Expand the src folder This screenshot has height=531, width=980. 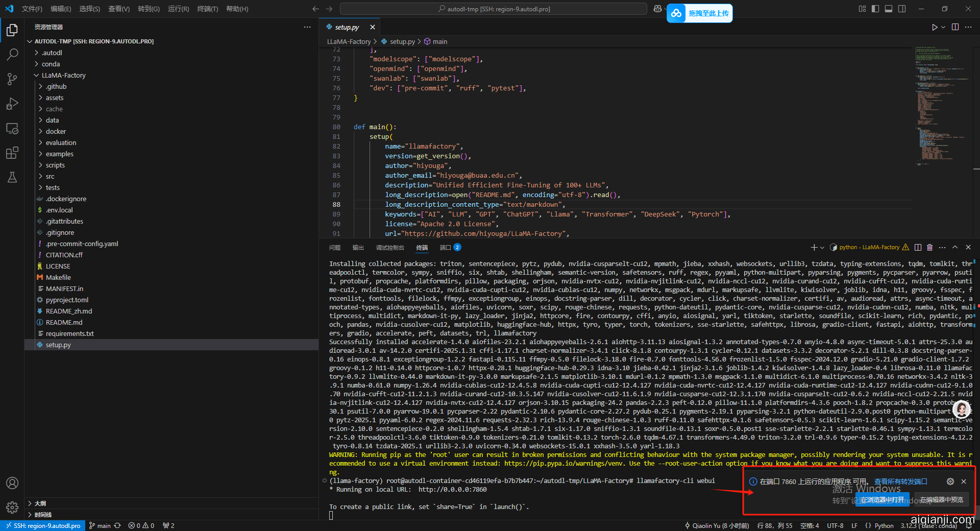click(x=50, y=176)
